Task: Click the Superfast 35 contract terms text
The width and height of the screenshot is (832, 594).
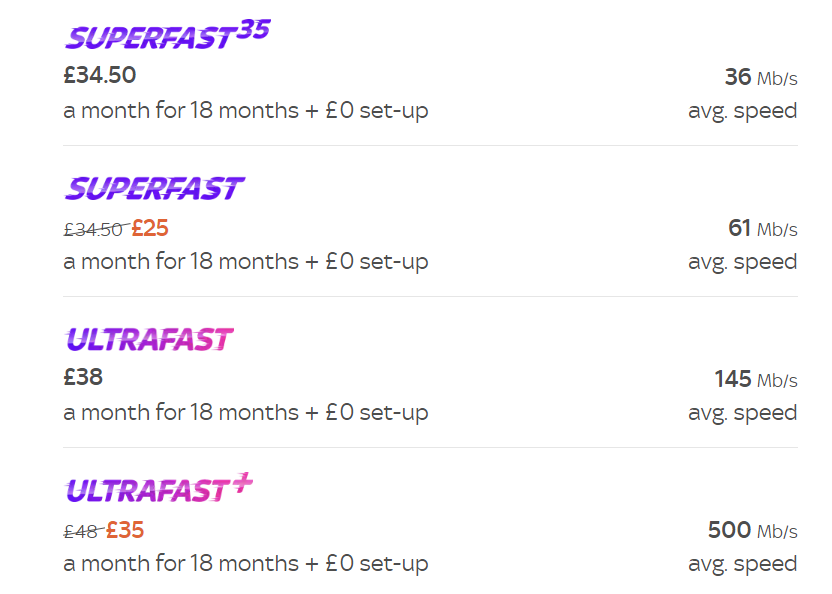Action: click(246, 110)
